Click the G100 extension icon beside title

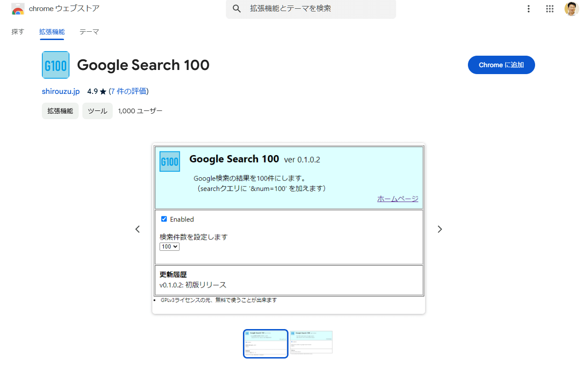point(56,65)
